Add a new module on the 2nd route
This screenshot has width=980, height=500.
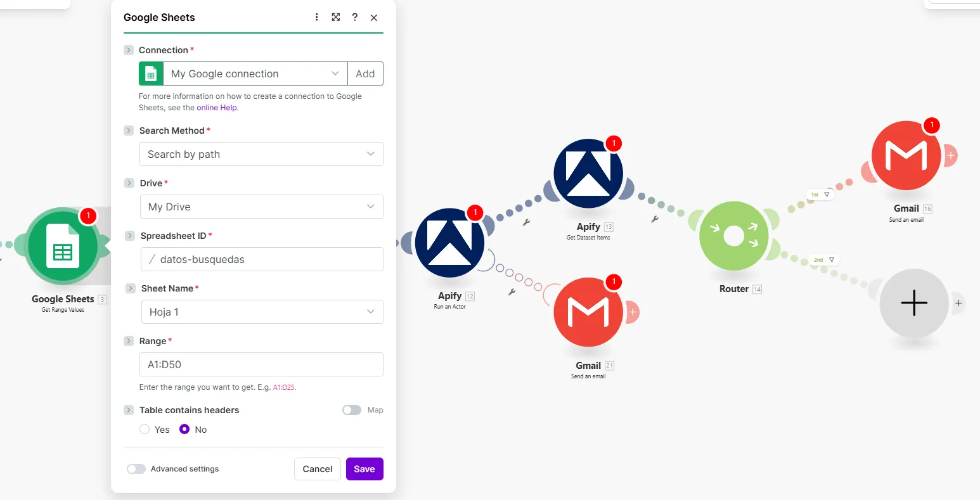(x=913, y=303)
